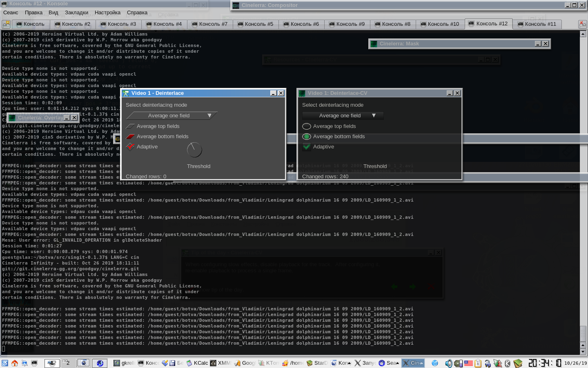Uncheck Adaptive in Deinterlace-CV window
The image size is (588, 368).
point(307,147)
